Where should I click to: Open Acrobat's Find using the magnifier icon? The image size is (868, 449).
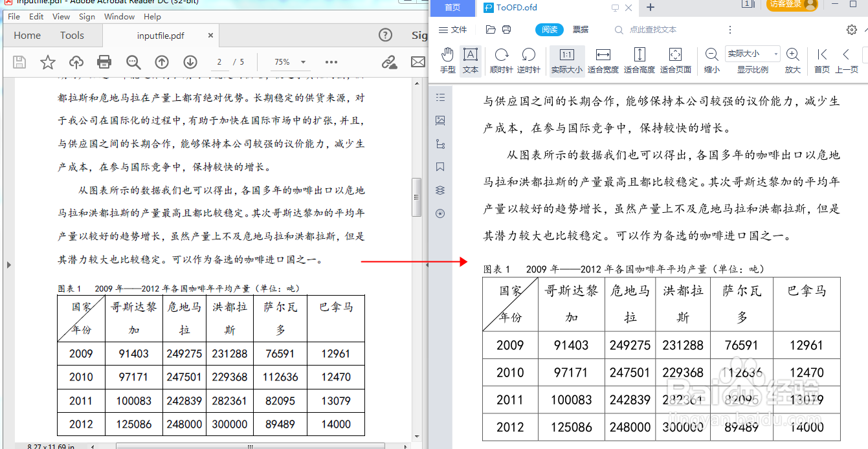(133, 62)
